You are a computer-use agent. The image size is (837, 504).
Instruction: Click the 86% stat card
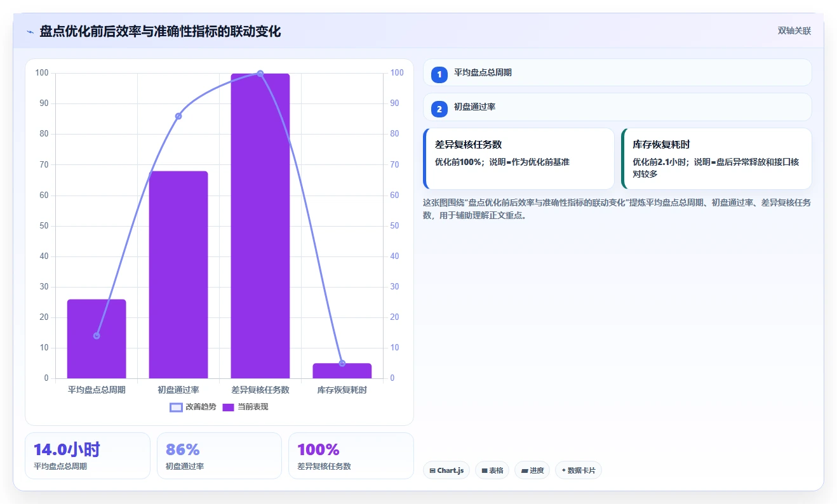pyautogui.click(x=219, y=456)
